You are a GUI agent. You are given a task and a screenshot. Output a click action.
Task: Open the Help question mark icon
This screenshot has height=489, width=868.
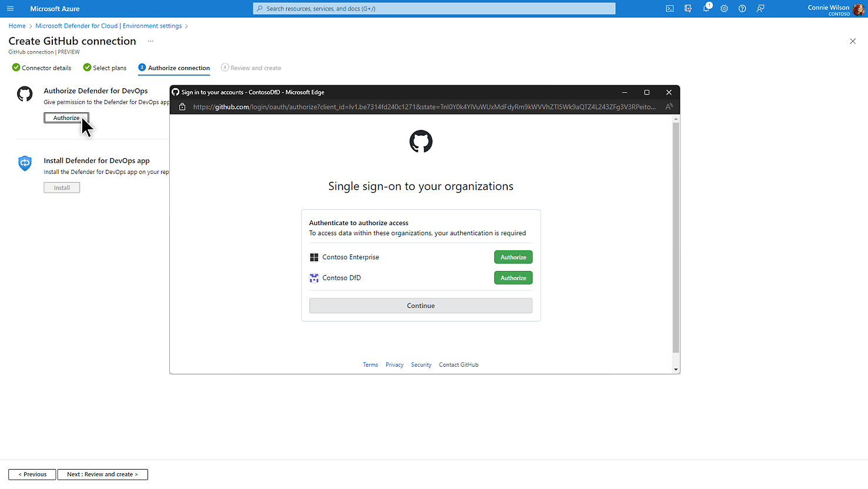(x=742, y=9)
